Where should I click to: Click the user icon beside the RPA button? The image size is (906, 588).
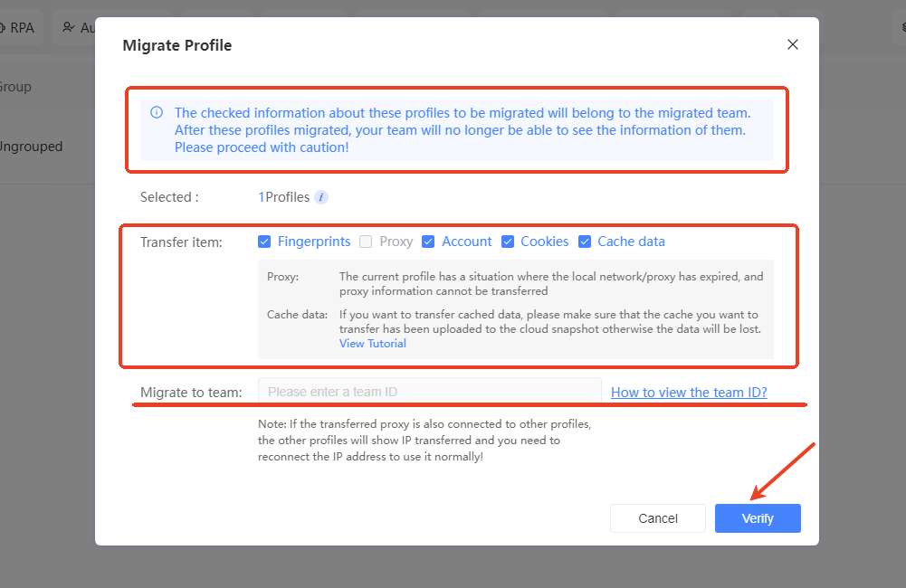pos(70,28)
